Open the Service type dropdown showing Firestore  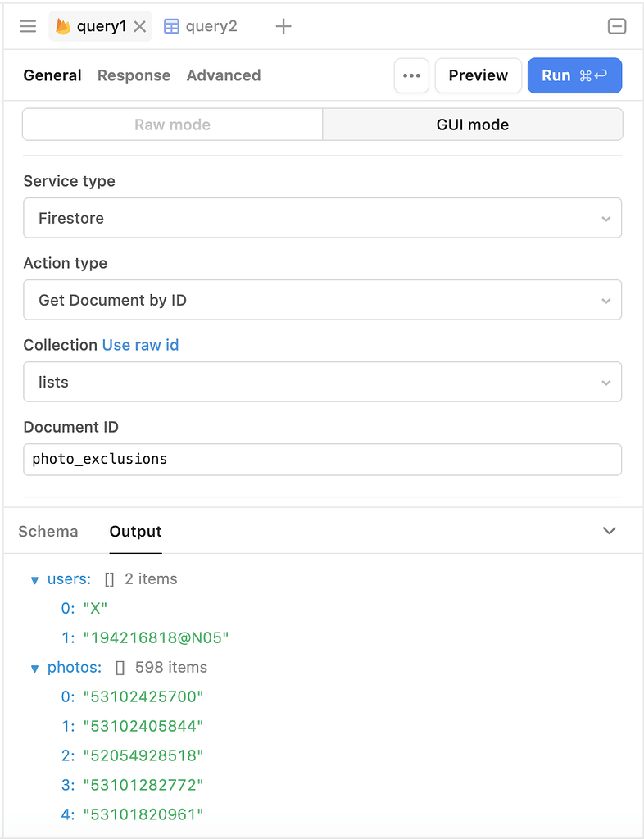click(322, 218)
